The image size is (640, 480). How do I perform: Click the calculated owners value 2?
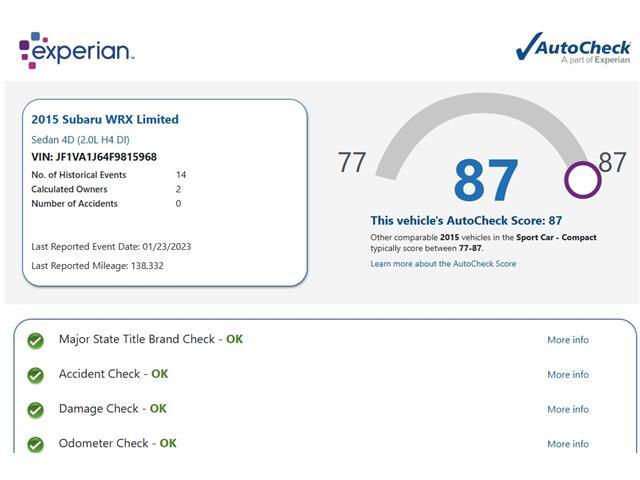178,189
